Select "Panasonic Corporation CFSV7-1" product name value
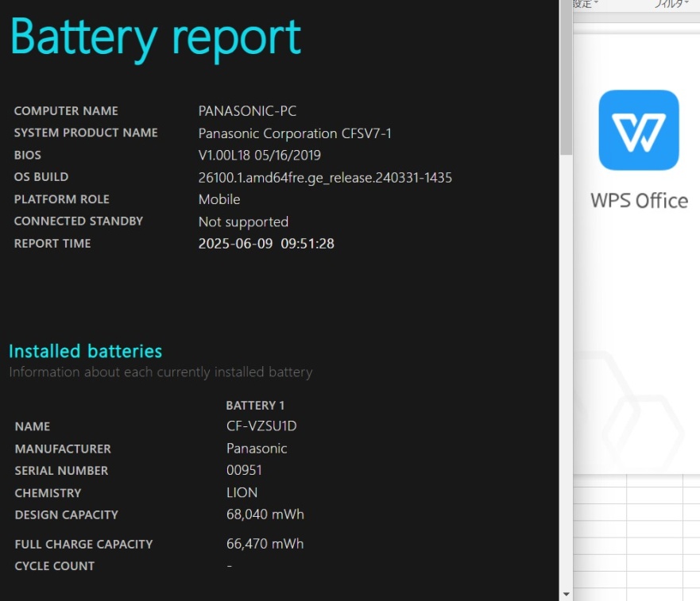The image size is (700, 601). point(295,133)
